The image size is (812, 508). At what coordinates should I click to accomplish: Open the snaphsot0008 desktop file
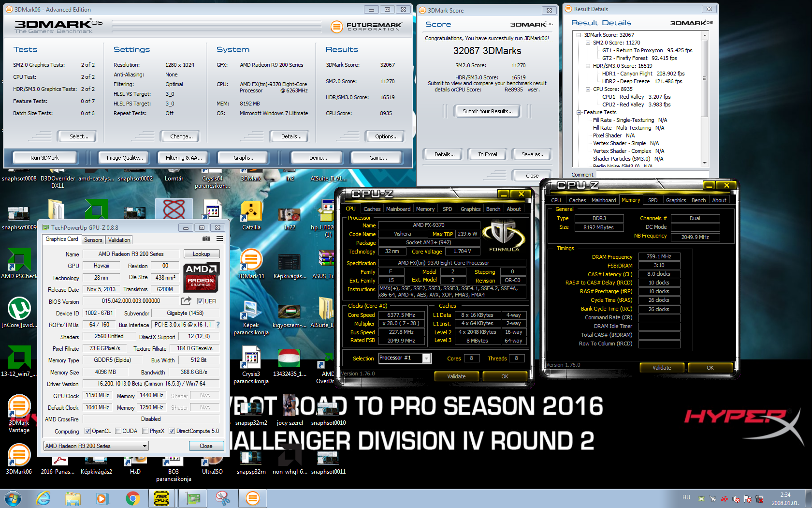(x=19, y=175)
